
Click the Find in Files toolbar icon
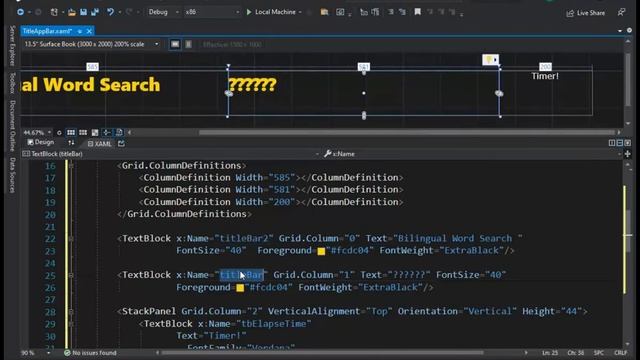pos(324,12)
